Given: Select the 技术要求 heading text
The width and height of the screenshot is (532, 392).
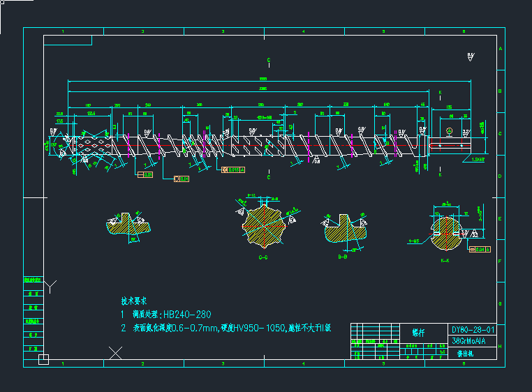Looking at the screenshot, I should point(133,301).
